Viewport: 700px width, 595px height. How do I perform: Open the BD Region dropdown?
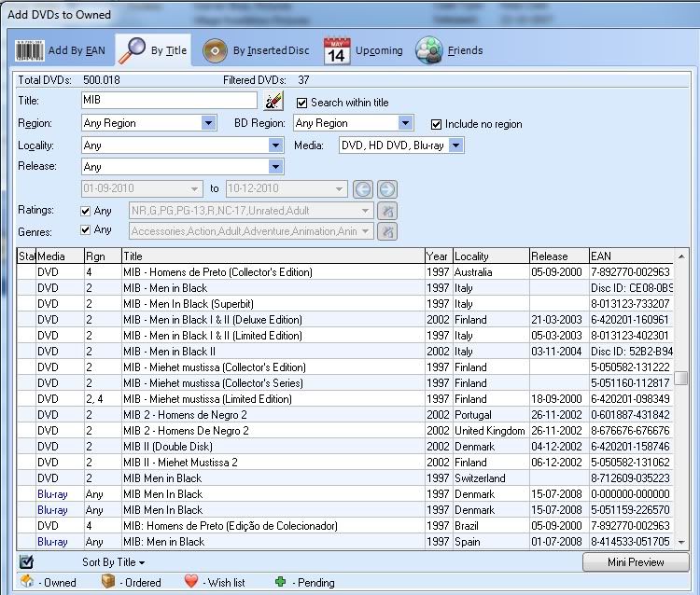pos(405,123)
